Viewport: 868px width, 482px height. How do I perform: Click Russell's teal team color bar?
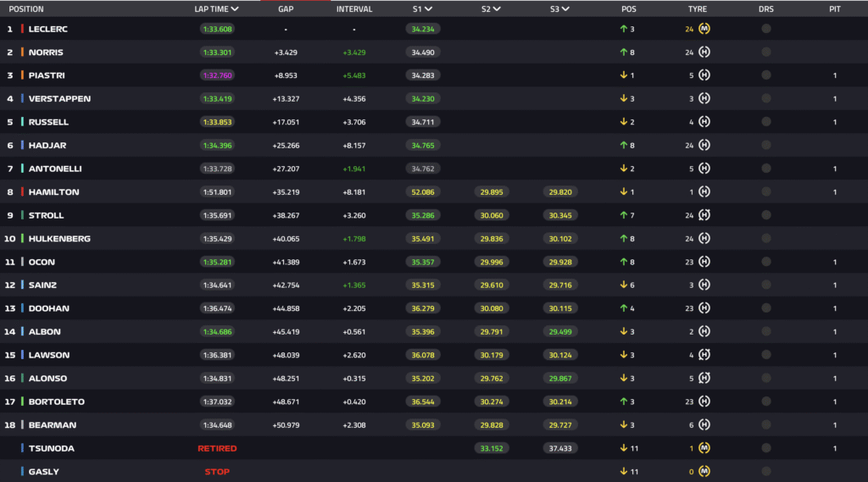(22, 122)
